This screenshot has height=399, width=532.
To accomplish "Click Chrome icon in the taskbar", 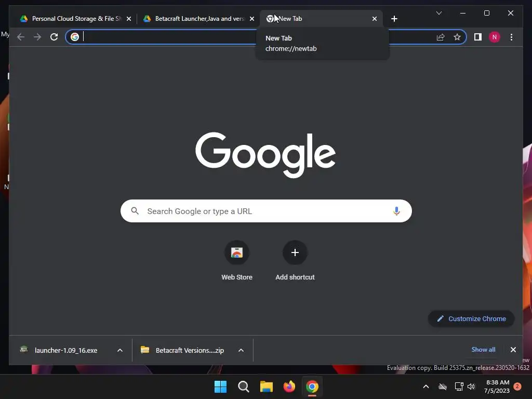I will tap(312, 387).
